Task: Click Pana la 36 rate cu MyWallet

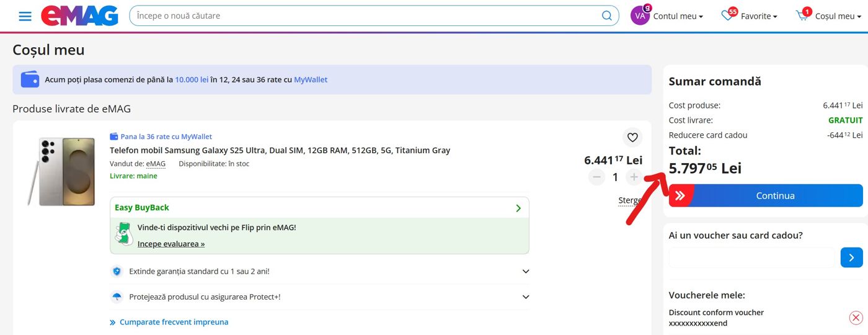Action: [166, 136]
